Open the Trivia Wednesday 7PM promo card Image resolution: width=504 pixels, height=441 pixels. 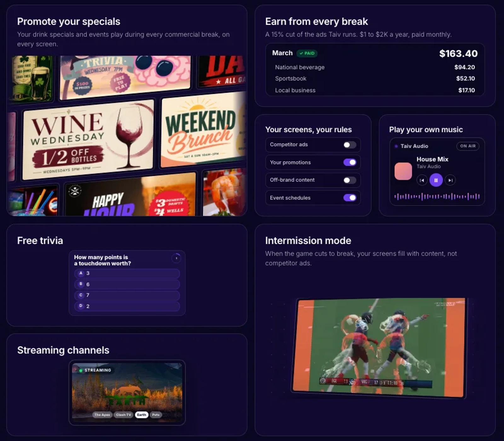(x=125, y=77)
